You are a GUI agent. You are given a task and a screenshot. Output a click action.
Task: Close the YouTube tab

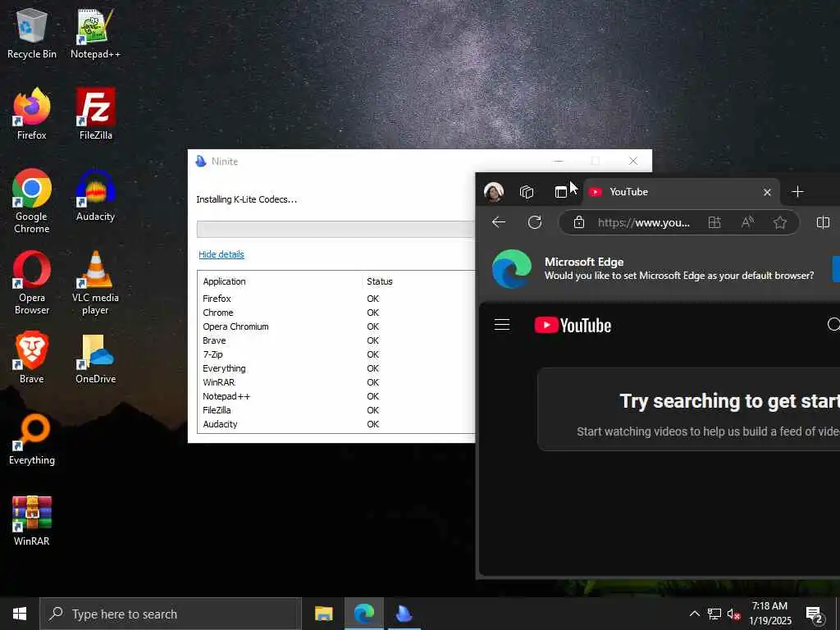click(767, 192)
